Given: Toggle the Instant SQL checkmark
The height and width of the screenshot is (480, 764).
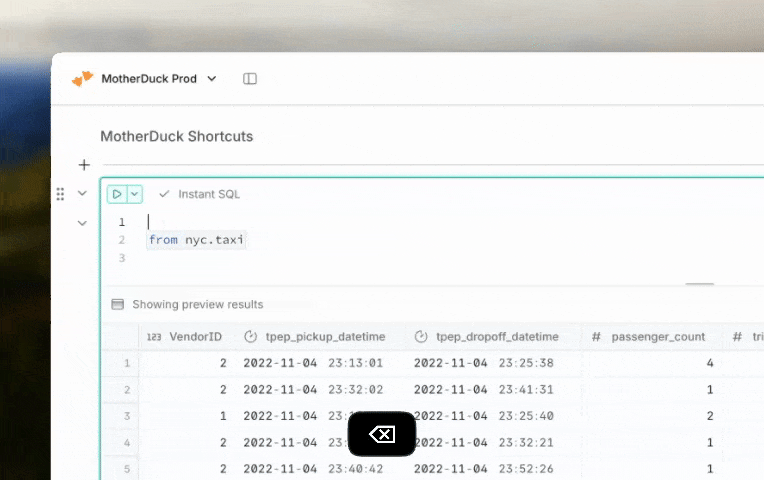Looking at the screenshot, I should tap(164, 194).
